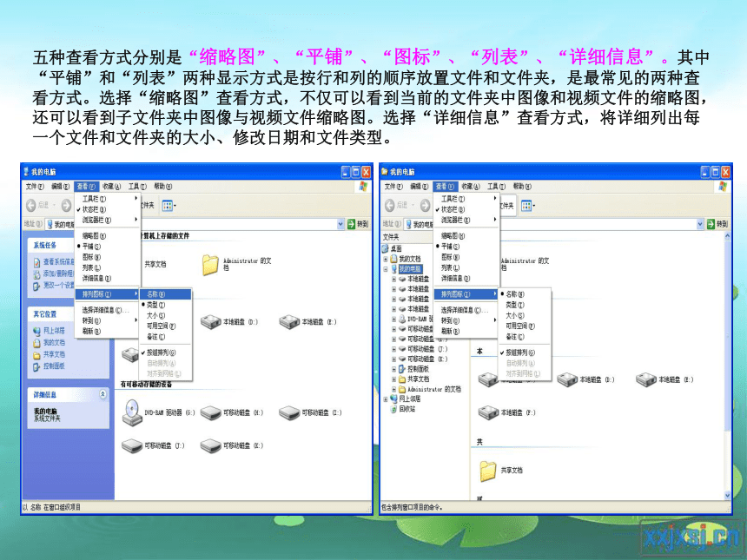Screen dimensions: 747x560
Task: Click the scroll-down arrow in the right window
Action: pyautogui.click(x=728, y=497)
